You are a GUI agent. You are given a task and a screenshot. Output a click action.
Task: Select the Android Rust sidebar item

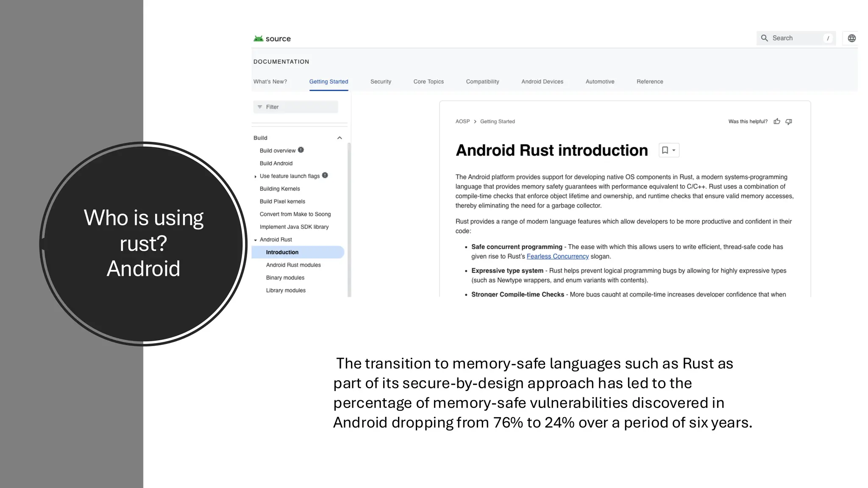(x=275, y=239)
